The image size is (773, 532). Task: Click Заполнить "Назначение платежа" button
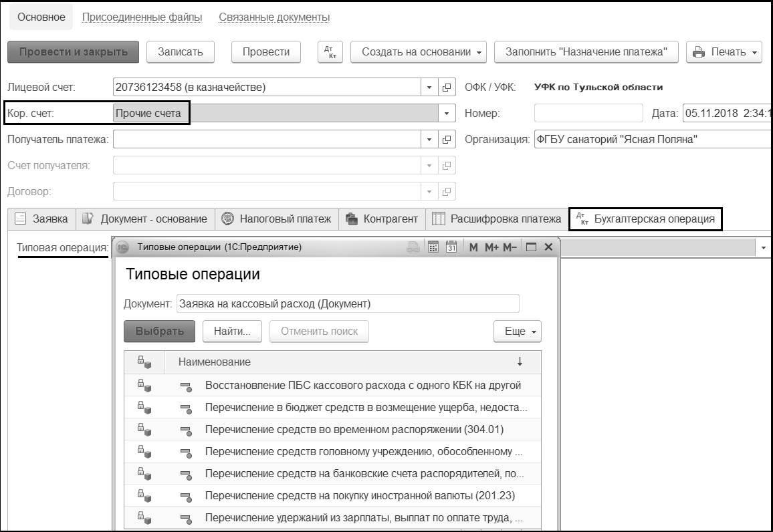[x=586, y=52]
